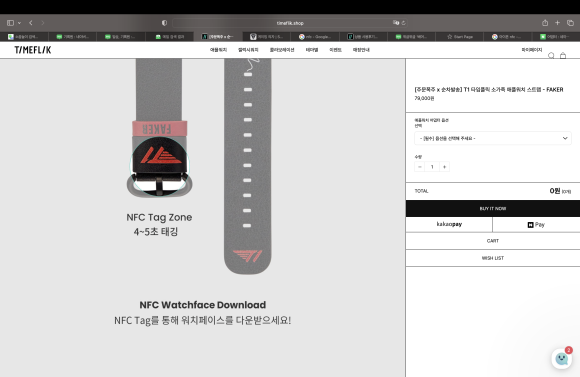Add item via CART button
580x377 pixels.
493,241
